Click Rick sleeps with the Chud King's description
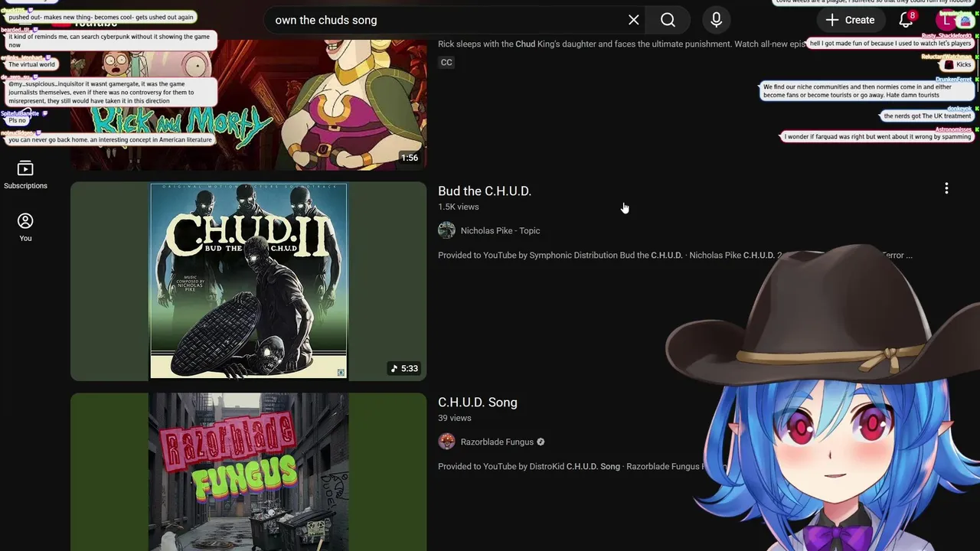980x551 pixels. point(622,44)
